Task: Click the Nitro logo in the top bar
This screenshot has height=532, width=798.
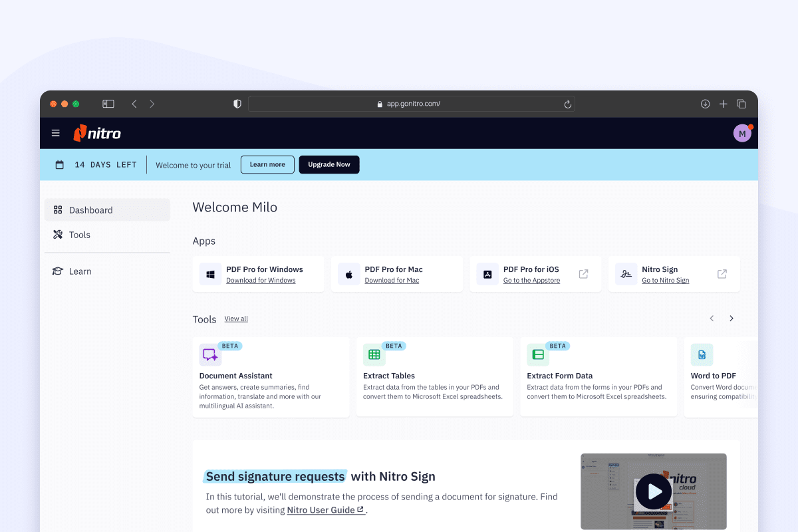Action: [x=97, y=133]
